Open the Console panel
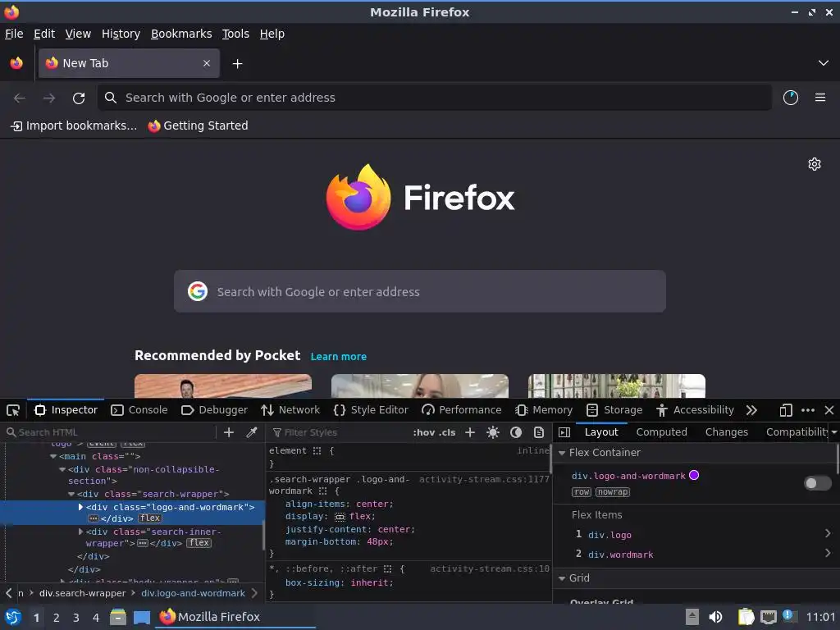The image size is (840, 630). (x=139, y=410)
